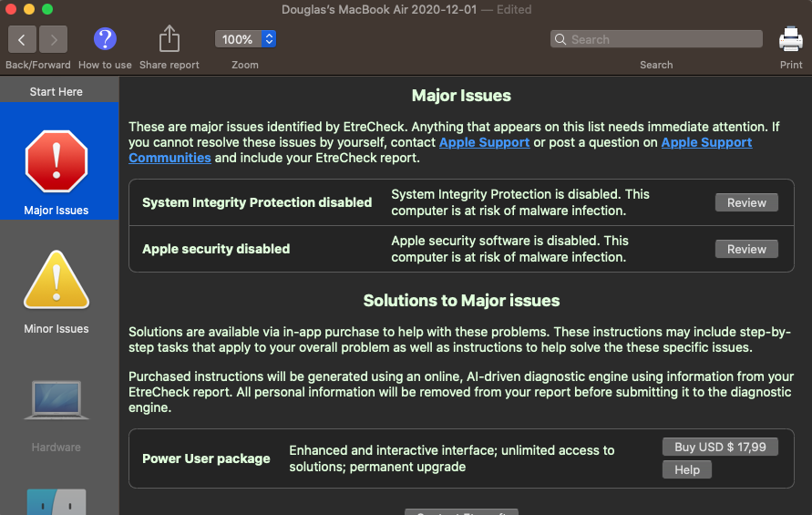Open the How to use help icon
This screenshot has width=812, height=515.
tap(106, 39)
